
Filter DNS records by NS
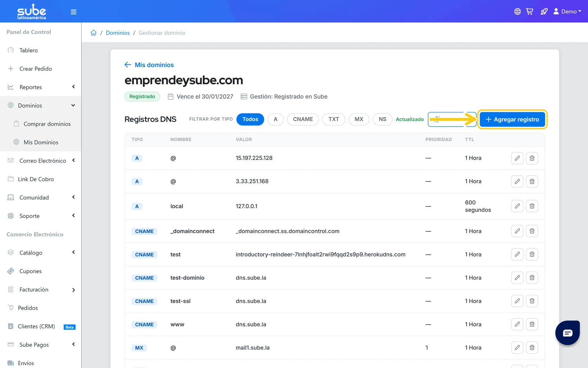(x=383, y=119)
